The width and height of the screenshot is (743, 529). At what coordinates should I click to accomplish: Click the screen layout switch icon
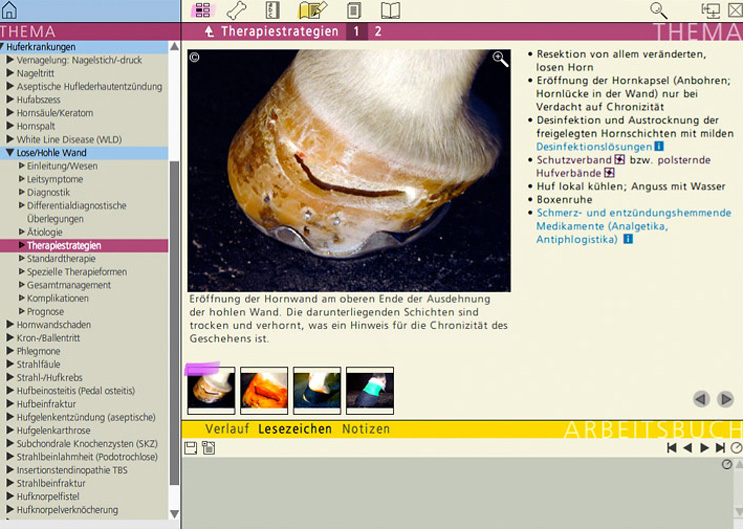710,10
